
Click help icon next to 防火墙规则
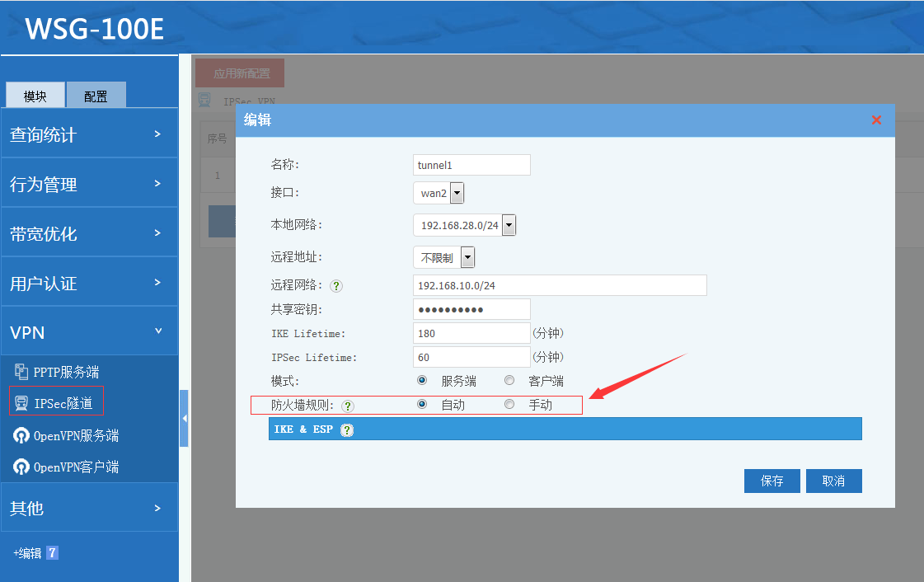click(x=347, y=406)
